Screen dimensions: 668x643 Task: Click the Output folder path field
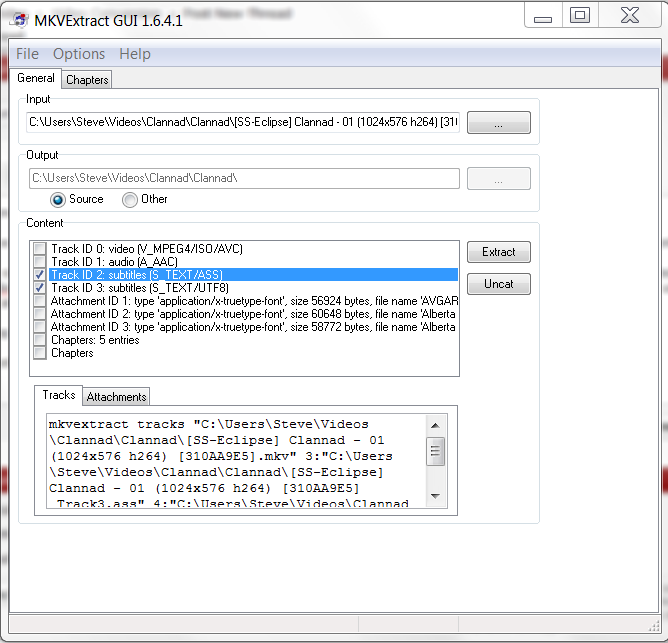(x=244, y=178)
